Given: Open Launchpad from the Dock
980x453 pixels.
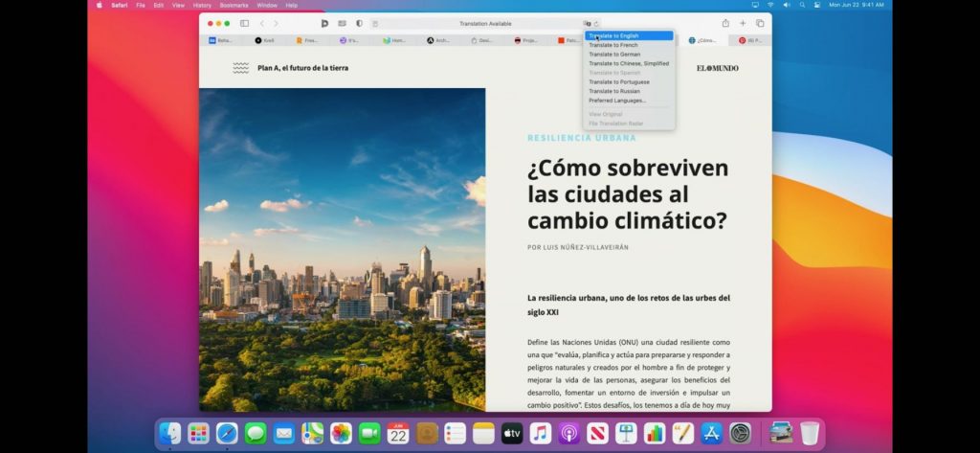Looking at the screenshot, I should (199, 433).
